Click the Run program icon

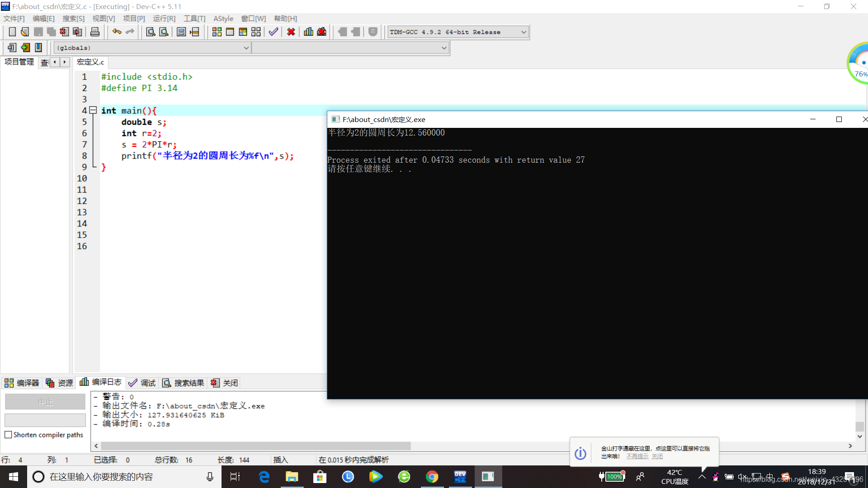pos(230,32)
